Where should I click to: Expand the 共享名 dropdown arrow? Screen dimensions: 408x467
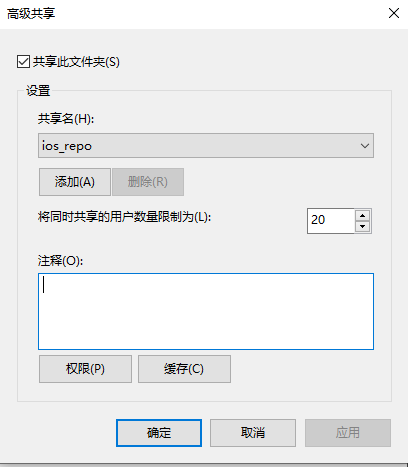click(365, 146)
